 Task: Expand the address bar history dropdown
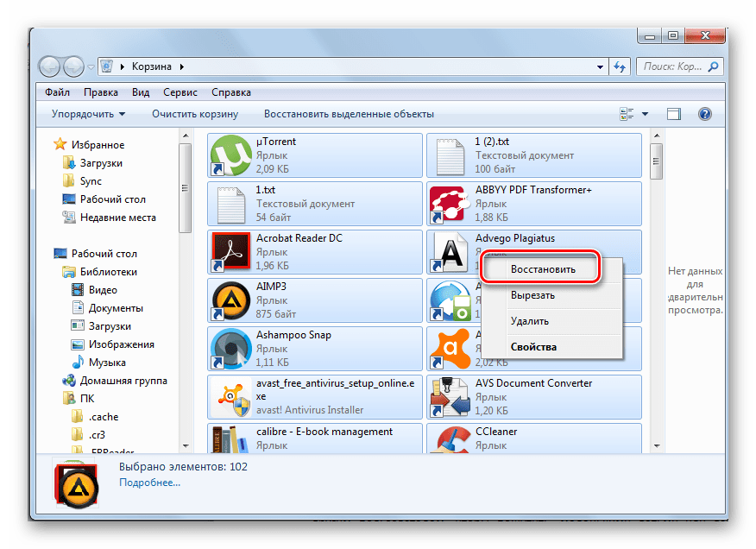(600, 67)
